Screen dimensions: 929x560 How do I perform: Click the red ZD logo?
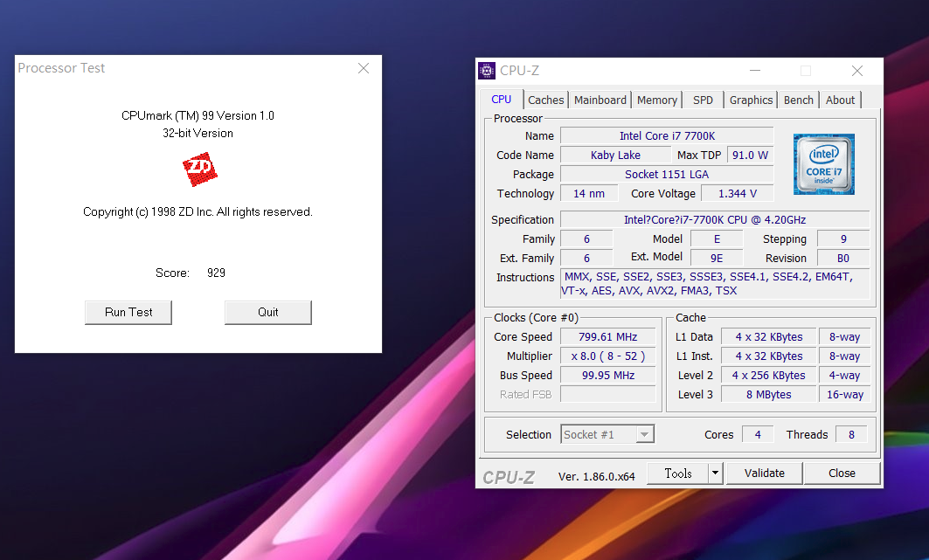click(x=199, y=169)
